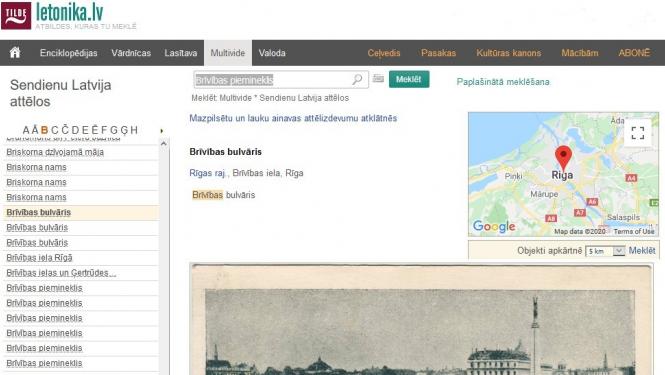The width and height of the screenshot is (665, 375).
Task: Open the 5 km distance dropdown
Action: [x=605, y=251]
